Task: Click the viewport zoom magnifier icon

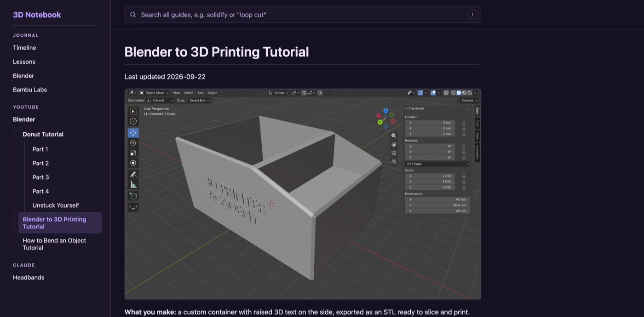Action: tap(394, 136)
